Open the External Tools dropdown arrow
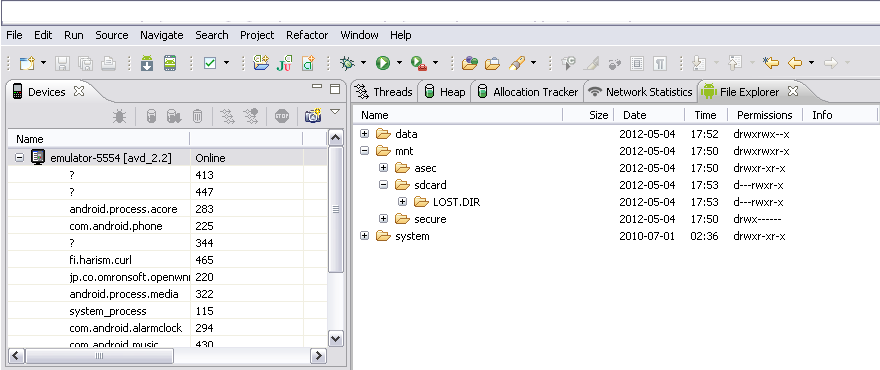This screenshot has height=370, width=880. click(x=435, y=63)
